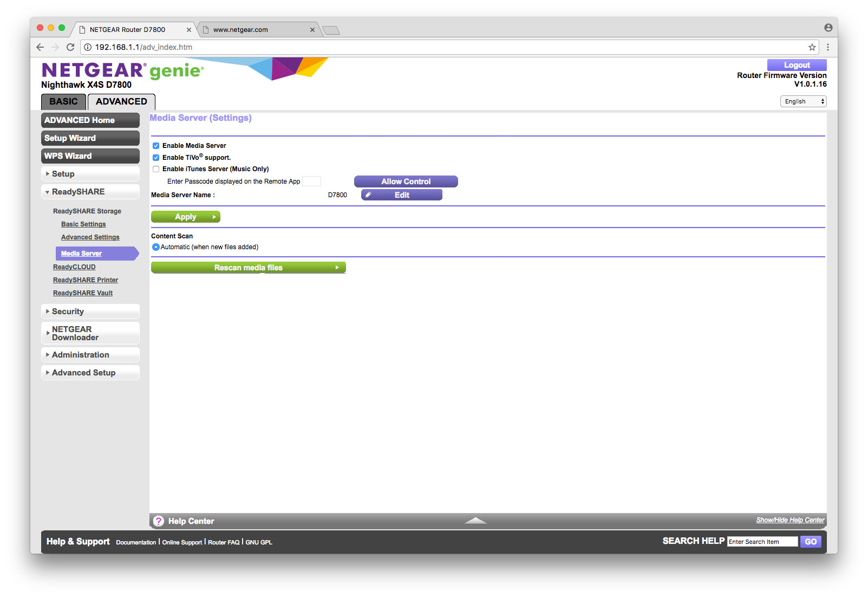Screen dimensions: 868x597
Task: Click the Router Firmware Version text
Action: 782,75
